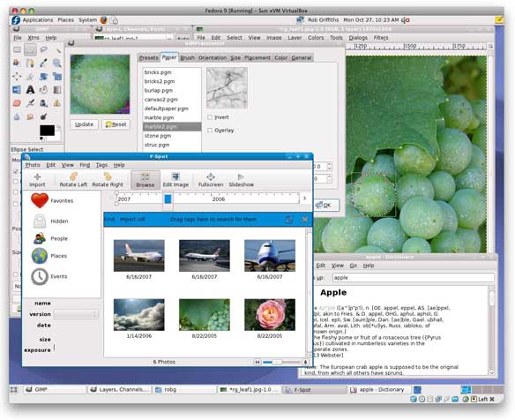515x420 pixels.
Task: Click the black foreground color swatch
Action: coord(47,130)
